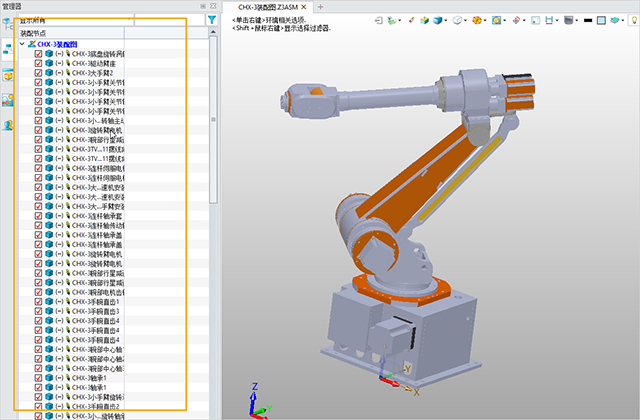
Task: Toggle checkbox for CHX-3手腕直齿1
Action: tap(39, 302)
